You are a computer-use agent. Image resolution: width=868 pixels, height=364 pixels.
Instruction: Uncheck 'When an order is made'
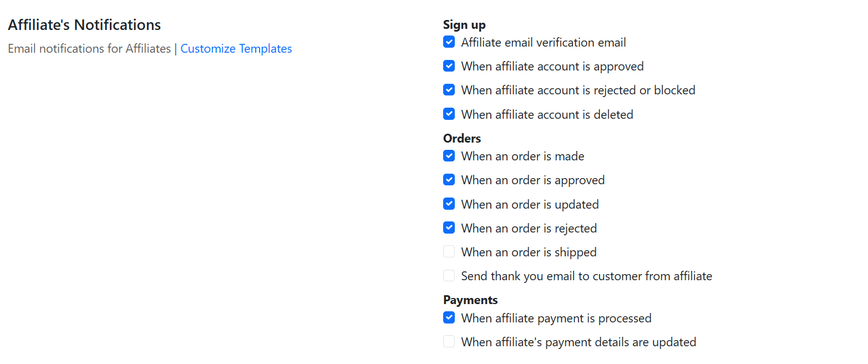click(449, 156)
